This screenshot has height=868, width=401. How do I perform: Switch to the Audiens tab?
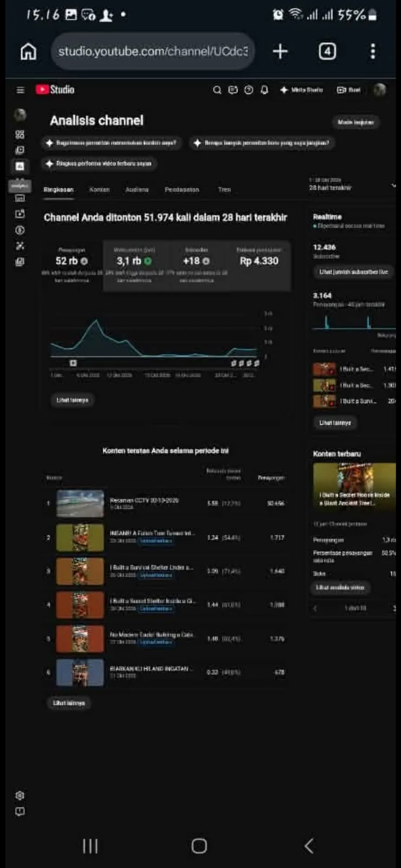coord(137,189)
